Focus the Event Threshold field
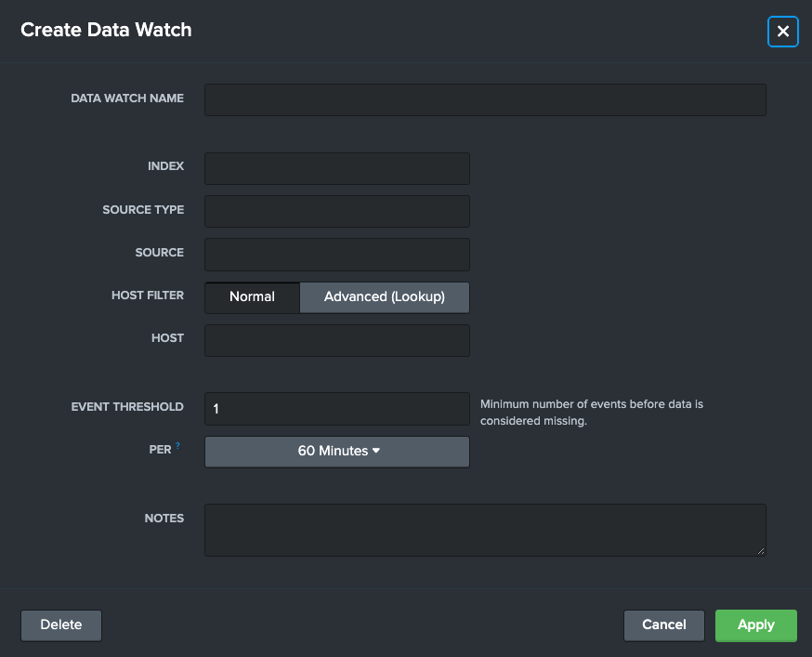This screenshot has height=657, width=812. 337,409
